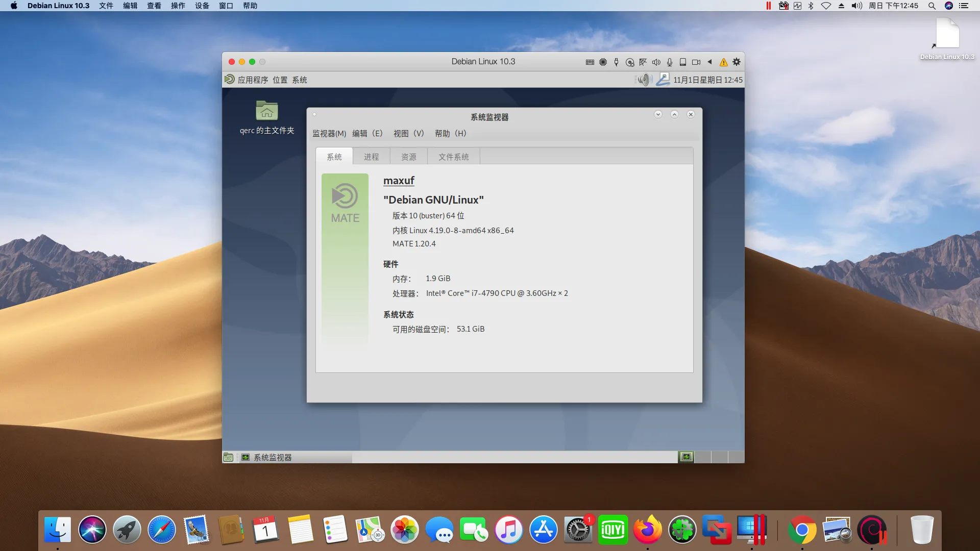This screenshot has height=551, width=980.
Task: Open System Preferences in the Dock
Action: coord(578,530)
